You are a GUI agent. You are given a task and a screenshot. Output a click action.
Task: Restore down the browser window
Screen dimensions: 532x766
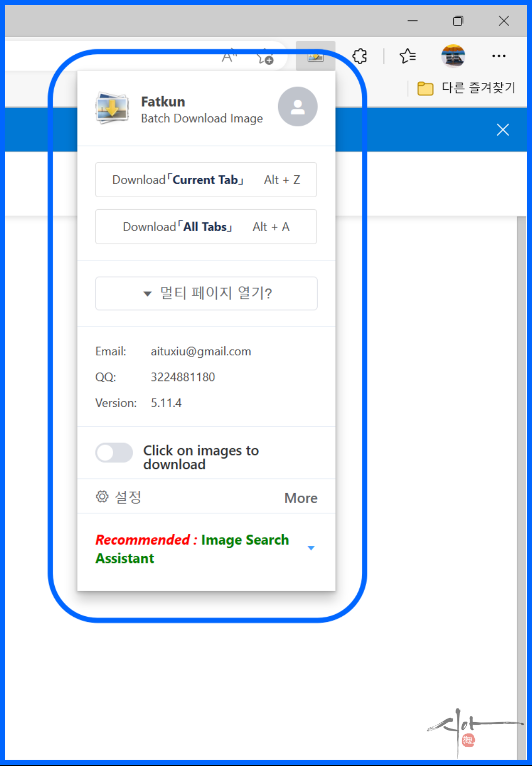click(x=458, y=21)
